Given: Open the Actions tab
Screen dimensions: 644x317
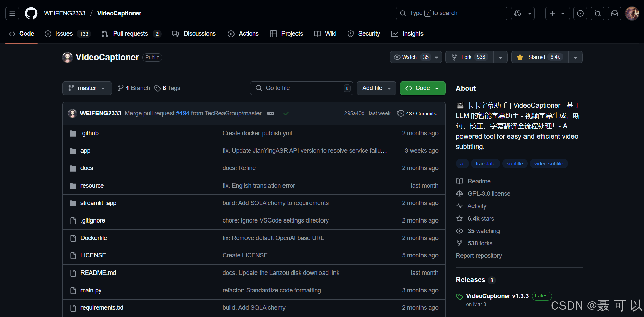Looking at the screenshot, I should pyautogui.click(x=243, y=34).
